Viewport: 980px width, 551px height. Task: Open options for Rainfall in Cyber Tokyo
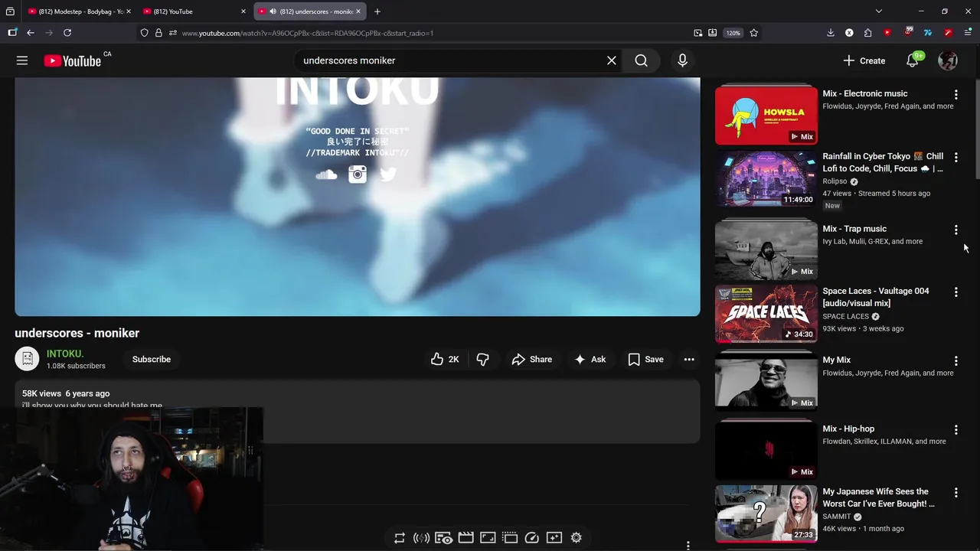955,158
